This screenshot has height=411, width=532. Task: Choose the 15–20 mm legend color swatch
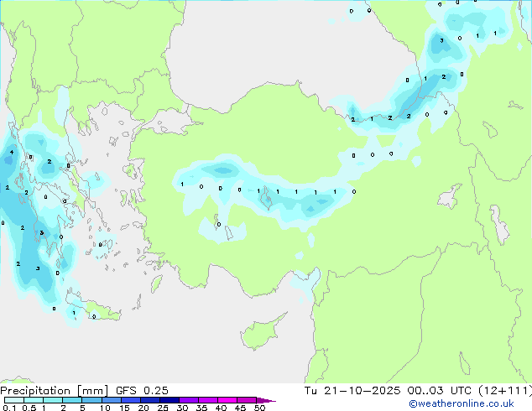pyautogui.click(x=131, y=400)
